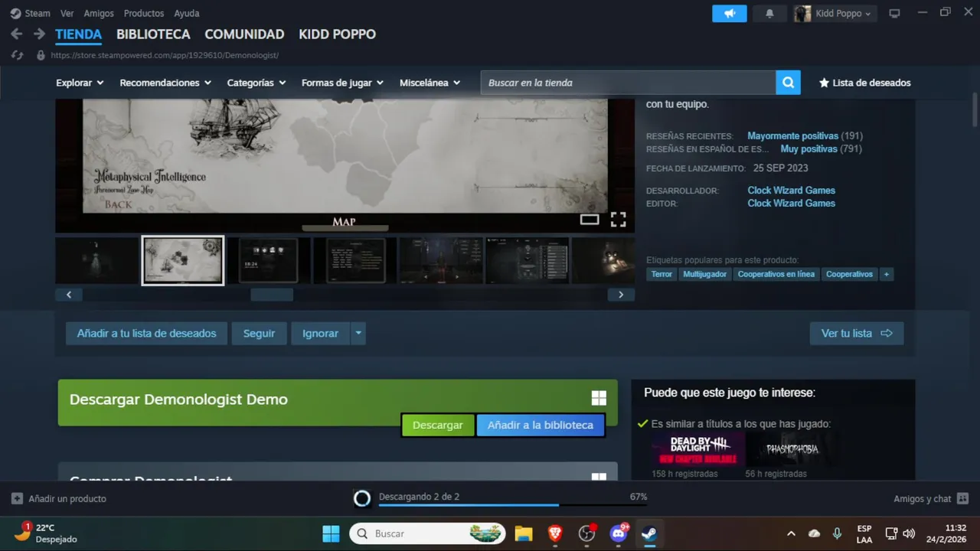
Task: Click the screenshot strip scrollbar handle
Action: tap(272, 295)
